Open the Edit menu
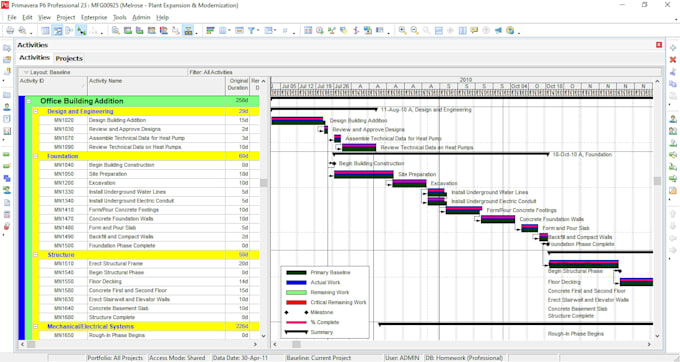 tap(27, 17)
